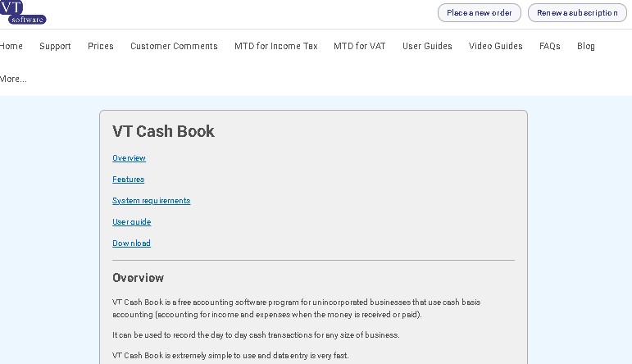Select the VT Cash Book page heading
The image size is (632, 364).
163,131
